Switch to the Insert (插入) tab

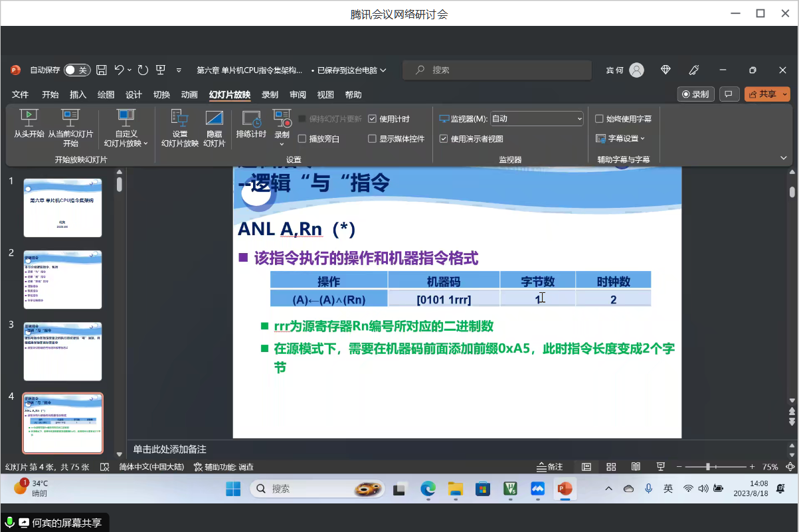[x=78, y=94]
